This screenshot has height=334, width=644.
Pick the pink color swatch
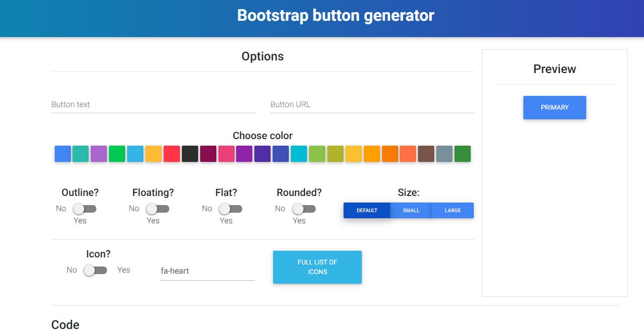pyautogui.click(x=226, y=154)
